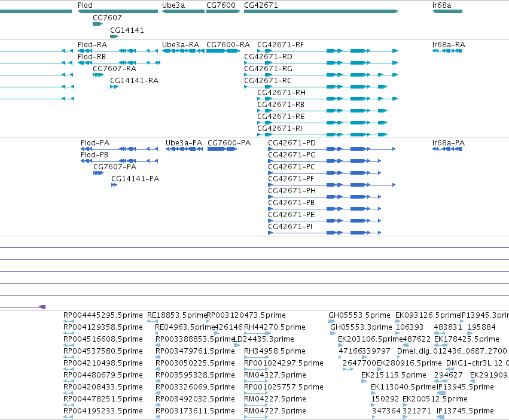Click RH44270.5prime EST label
Image resolution: width=509 pixels, height=420 pixels.
click(x=275, y=327)
